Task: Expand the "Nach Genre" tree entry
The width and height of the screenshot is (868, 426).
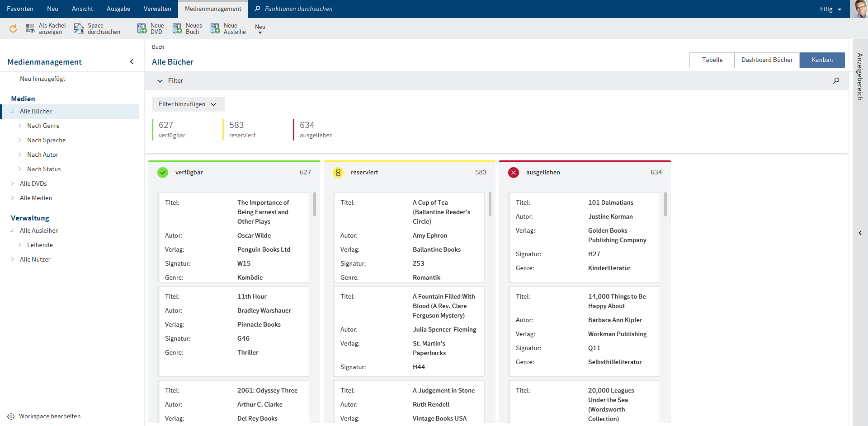Action: pos(20,126)
